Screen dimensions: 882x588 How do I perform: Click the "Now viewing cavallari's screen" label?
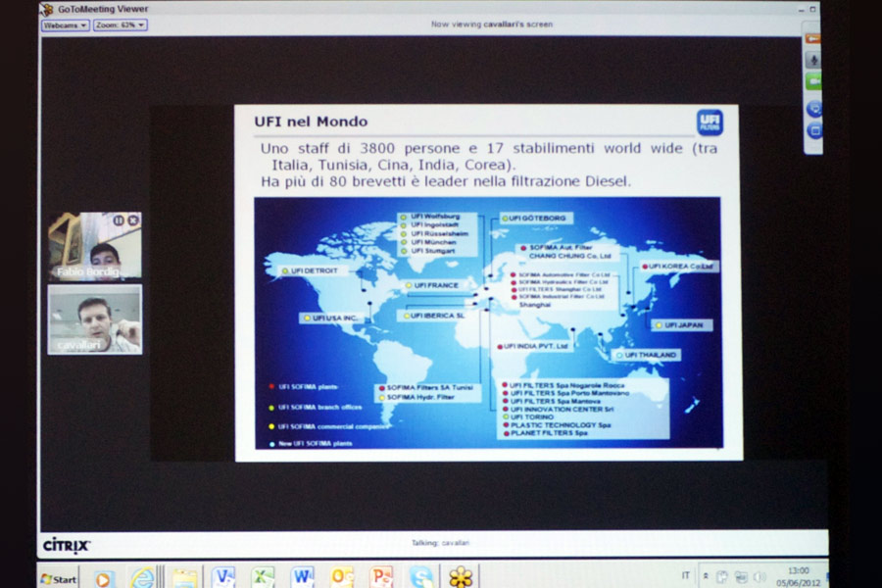492,24
